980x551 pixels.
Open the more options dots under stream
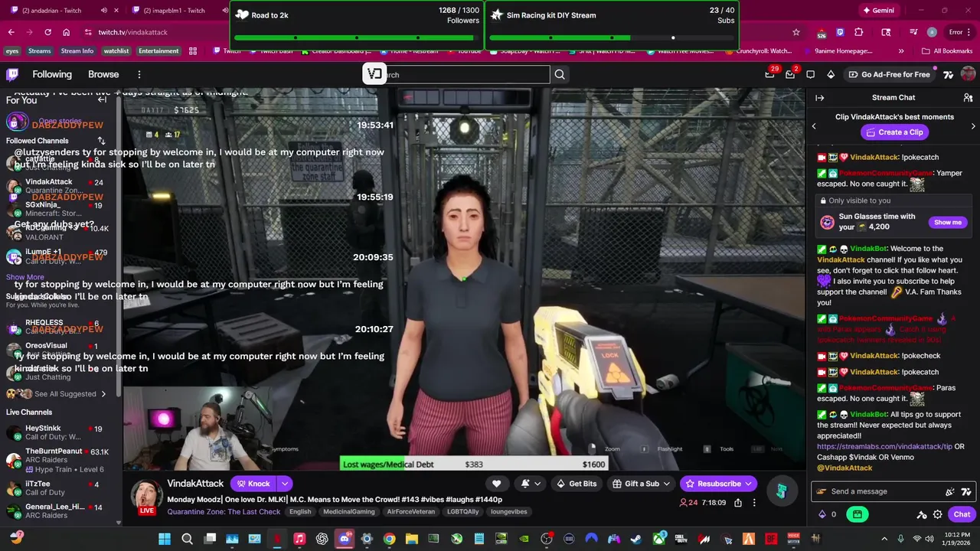(754, 503)
